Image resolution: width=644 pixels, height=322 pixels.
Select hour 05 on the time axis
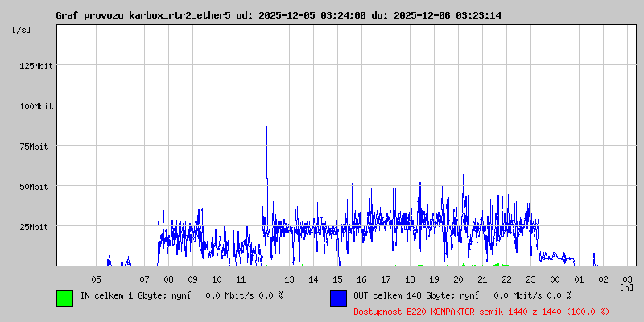pyautogui.click(x=96, y=279)
